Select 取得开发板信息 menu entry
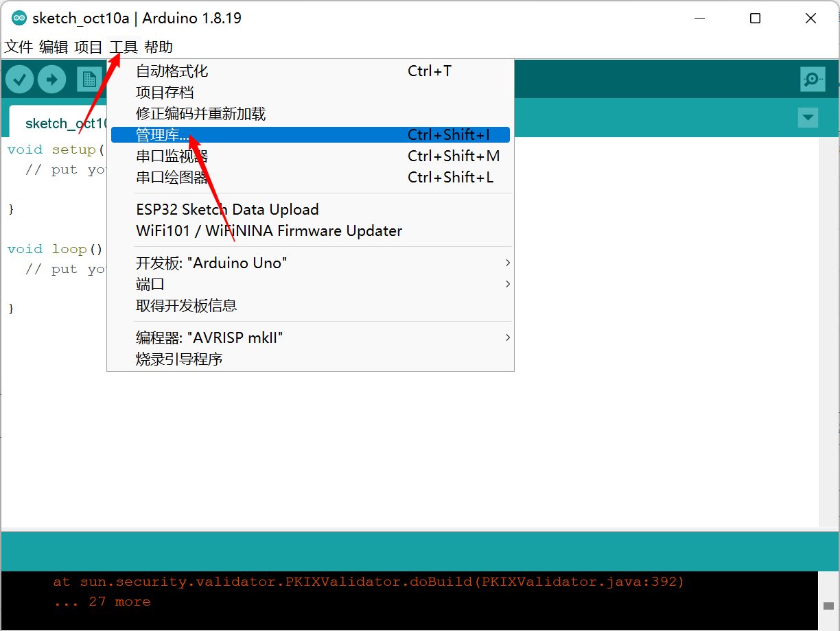Image resolution: width=840 pixels, height=631 pixels. point(310,305)
